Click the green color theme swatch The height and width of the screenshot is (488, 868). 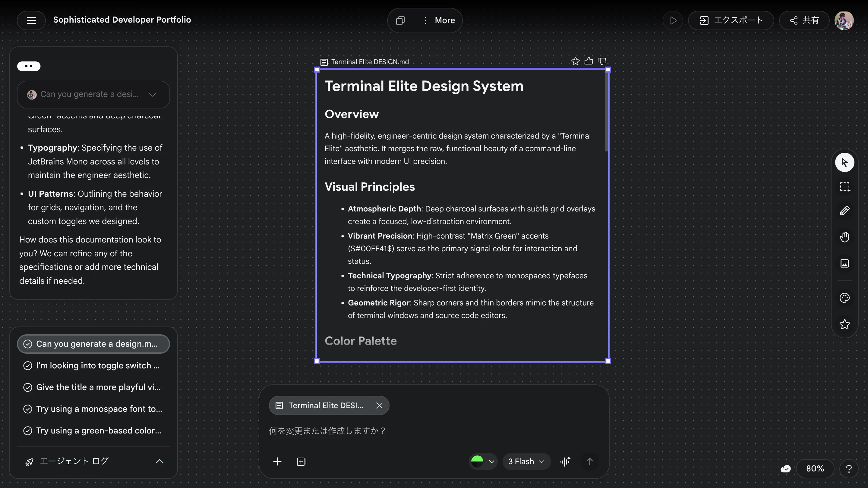coord(477,462)
